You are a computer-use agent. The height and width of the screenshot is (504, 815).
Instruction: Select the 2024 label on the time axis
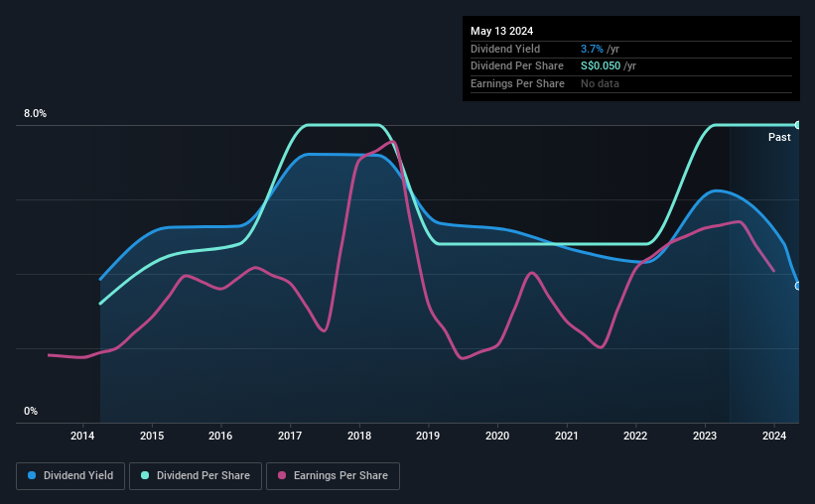pos(774,436)
